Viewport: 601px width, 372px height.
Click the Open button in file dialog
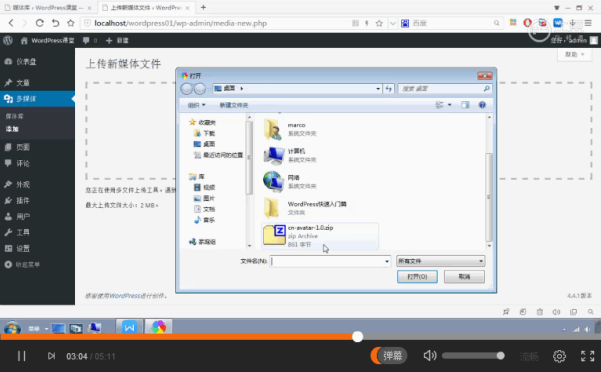click(417, 277)
